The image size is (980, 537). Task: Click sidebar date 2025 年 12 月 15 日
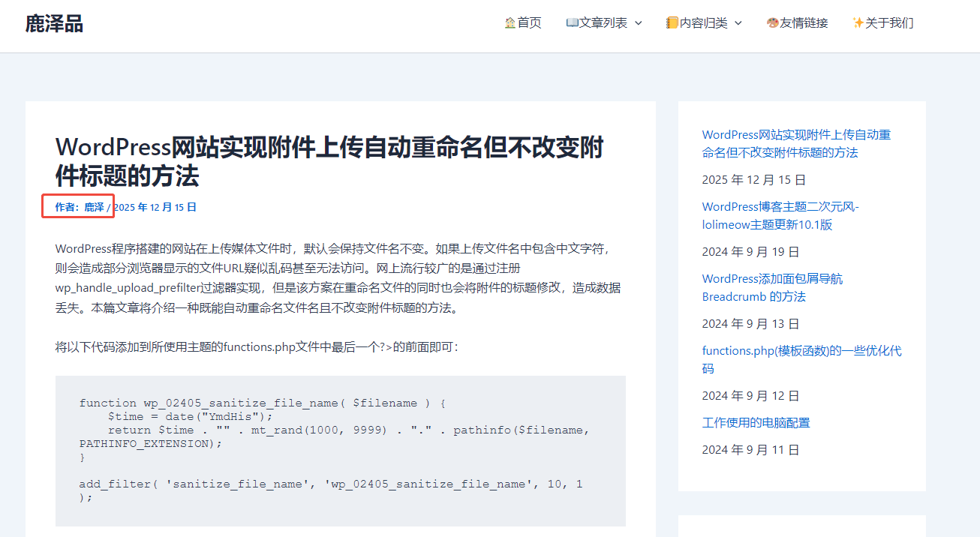(754, 180)
